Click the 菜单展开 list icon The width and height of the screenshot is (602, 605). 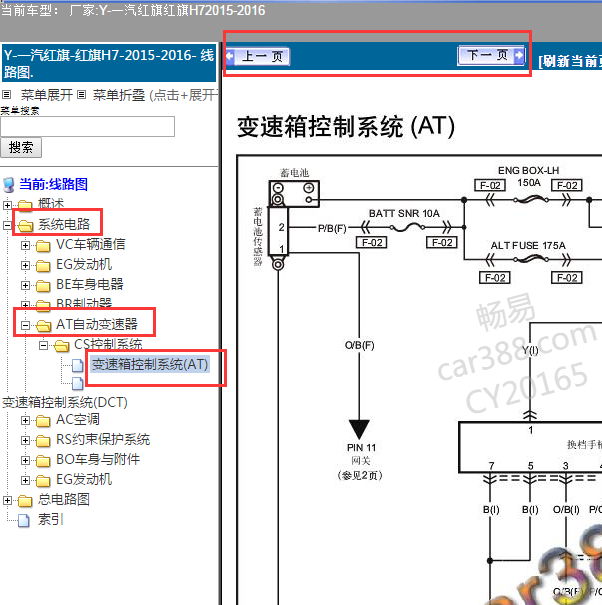[x=7, y=95]
